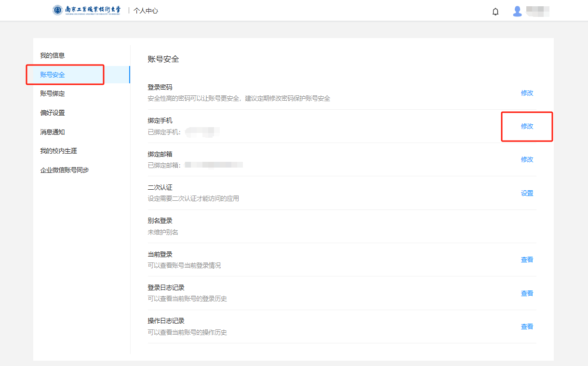
Task: Click the 已绑定手机 label
Action: 165,131
